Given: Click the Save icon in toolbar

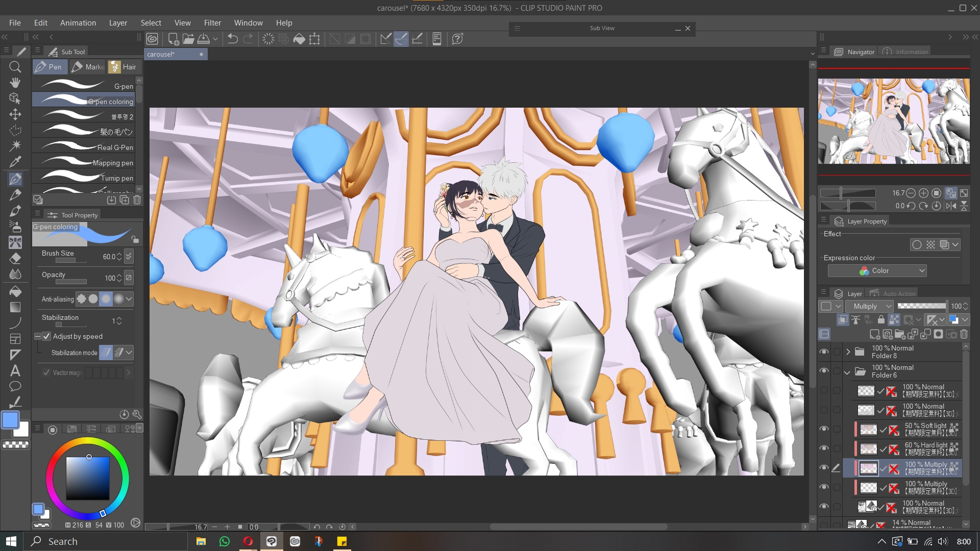Looking at the screenshot, I should (204, 39).
